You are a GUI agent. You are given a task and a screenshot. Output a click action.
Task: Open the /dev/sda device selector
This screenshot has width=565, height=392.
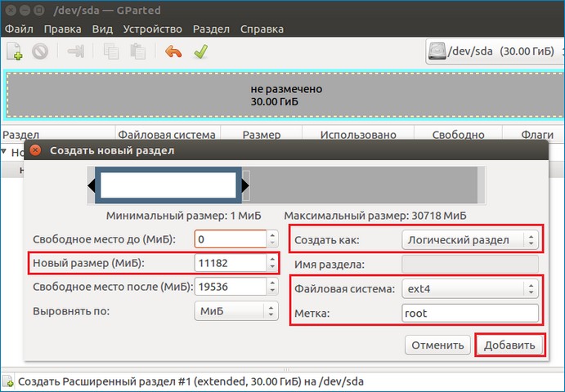[x=495, y=51]
